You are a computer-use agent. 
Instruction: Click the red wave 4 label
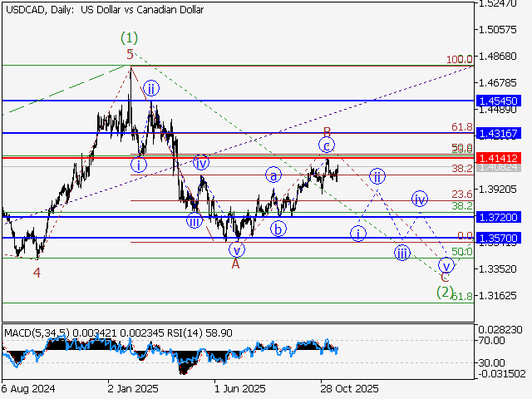coord(37,273)
